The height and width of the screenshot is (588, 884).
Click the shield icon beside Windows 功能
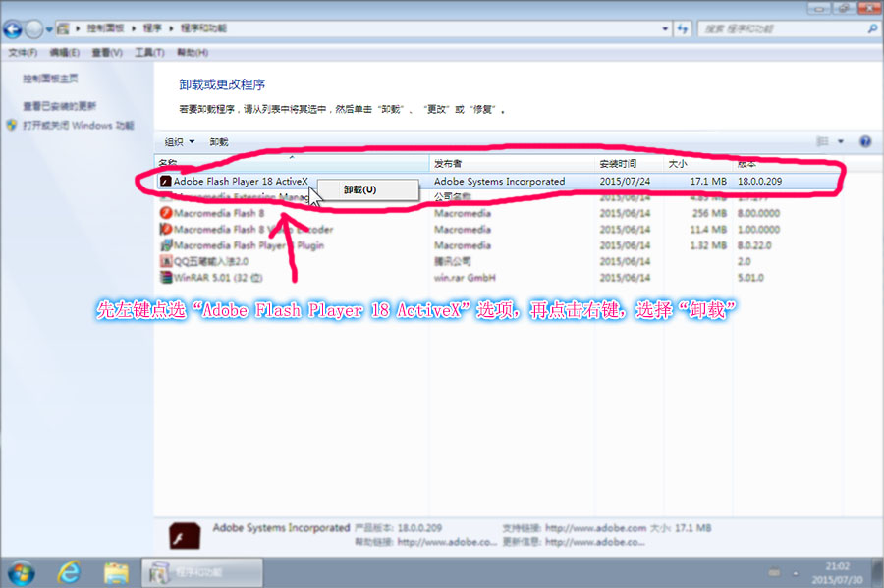tap(12, 125)
